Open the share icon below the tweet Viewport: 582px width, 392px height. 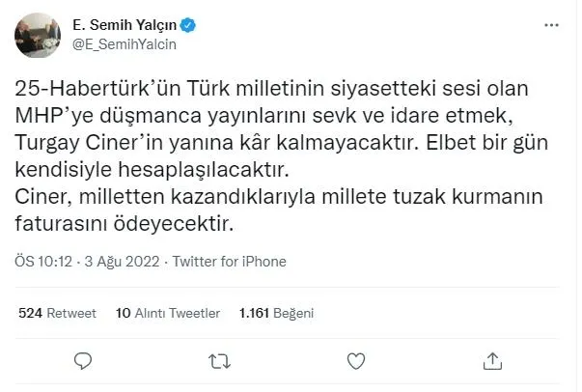coord(491,360)
